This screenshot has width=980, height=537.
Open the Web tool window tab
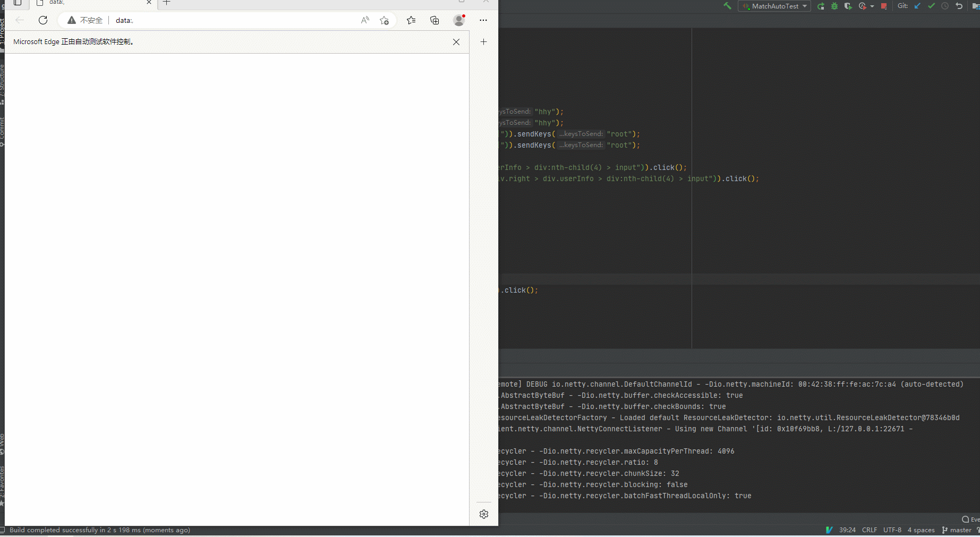(2, 444)
